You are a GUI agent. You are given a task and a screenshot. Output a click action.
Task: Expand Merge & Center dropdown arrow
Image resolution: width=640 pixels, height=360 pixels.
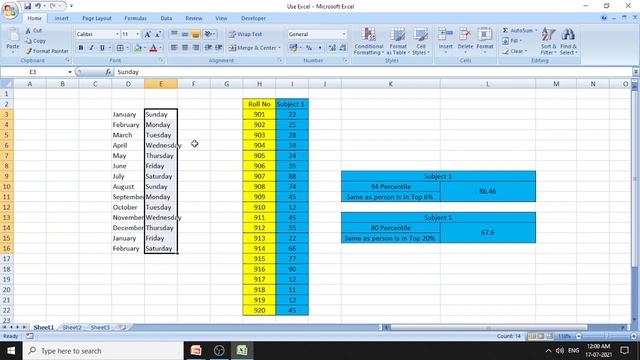pyautogui.click(x=280, y=48)
